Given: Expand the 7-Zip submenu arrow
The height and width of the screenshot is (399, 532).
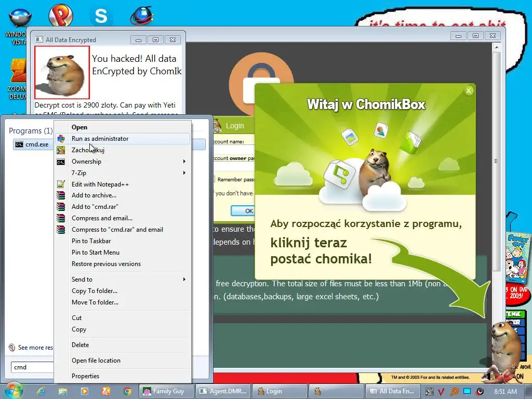Looking at the screenshot, I should pyautogui.click(x=184, y=172).
